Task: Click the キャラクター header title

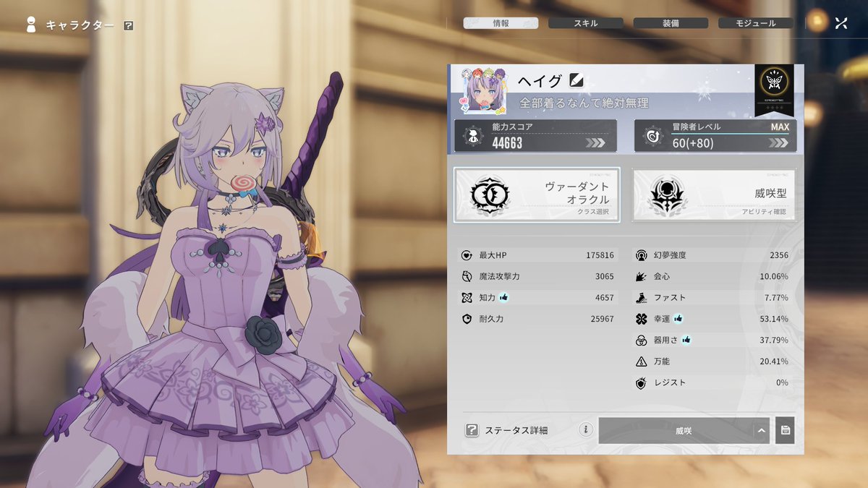Action: click(80, 25)
